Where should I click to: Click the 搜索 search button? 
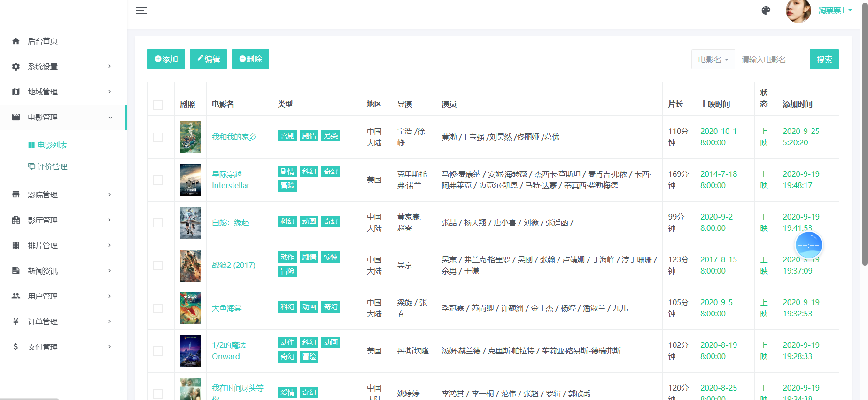coord(824,60)
